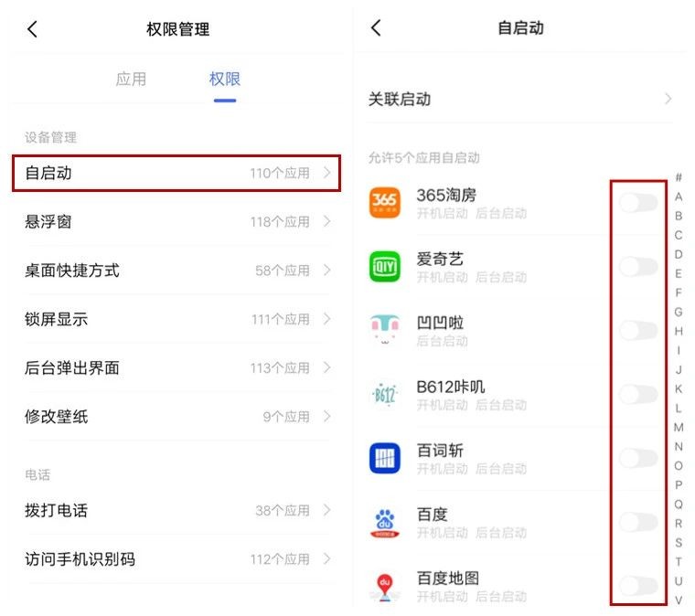Open 自启动 permission with 110 apps
This screenshot has height=616, width=695.
[176, 173]
